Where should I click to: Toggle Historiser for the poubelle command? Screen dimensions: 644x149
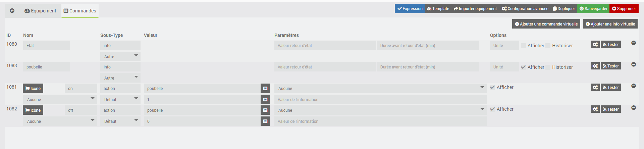(548, 67)
